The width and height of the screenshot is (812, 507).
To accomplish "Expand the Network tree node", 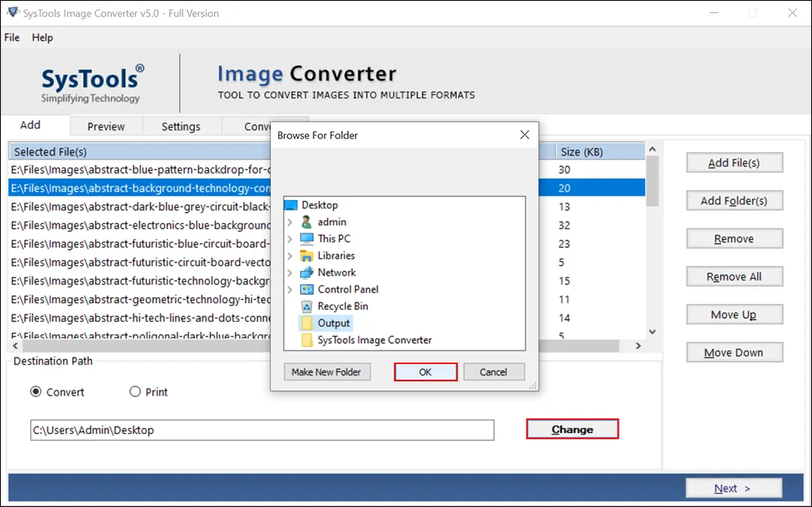I will [290, 272].
